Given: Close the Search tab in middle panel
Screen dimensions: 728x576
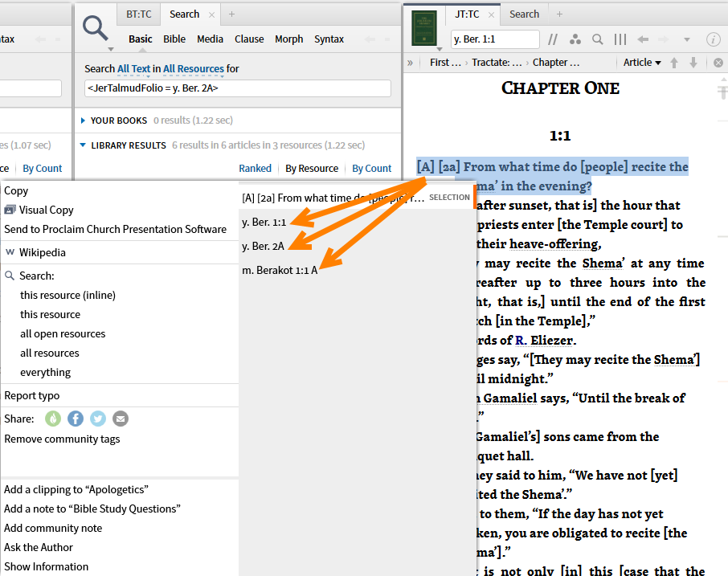Looking at the screenshot, I should point(211,14).
